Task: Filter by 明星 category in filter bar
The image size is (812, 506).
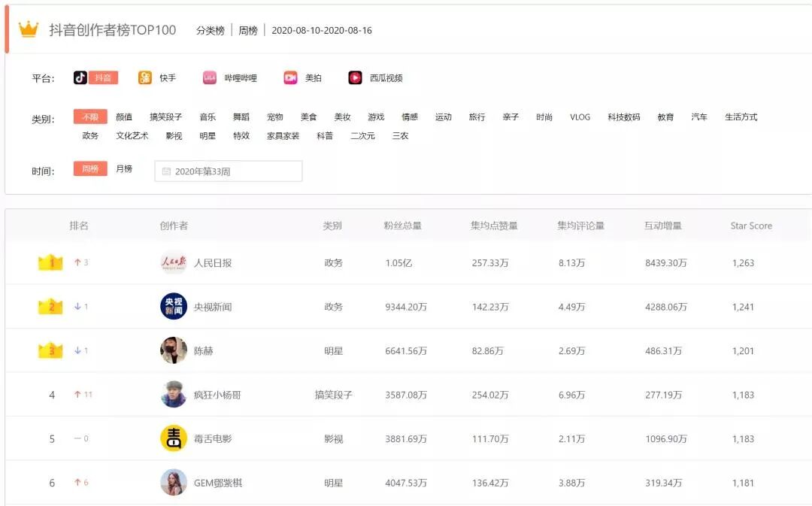Action: [208, 135]
